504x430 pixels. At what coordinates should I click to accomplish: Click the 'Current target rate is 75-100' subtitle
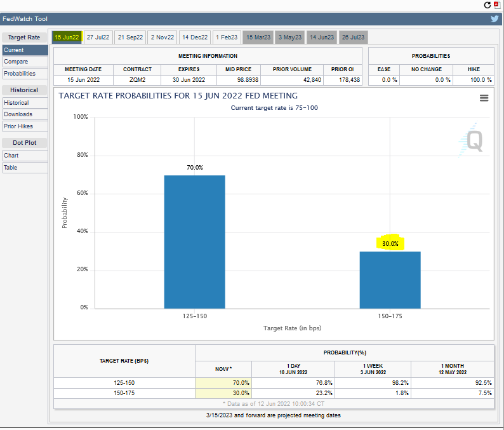coord(274,108)
